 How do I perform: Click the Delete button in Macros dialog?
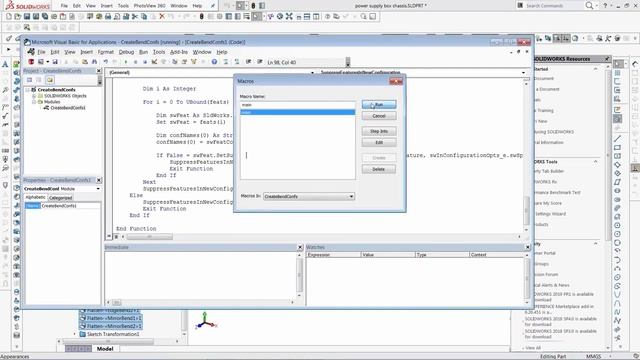point(379,169)
